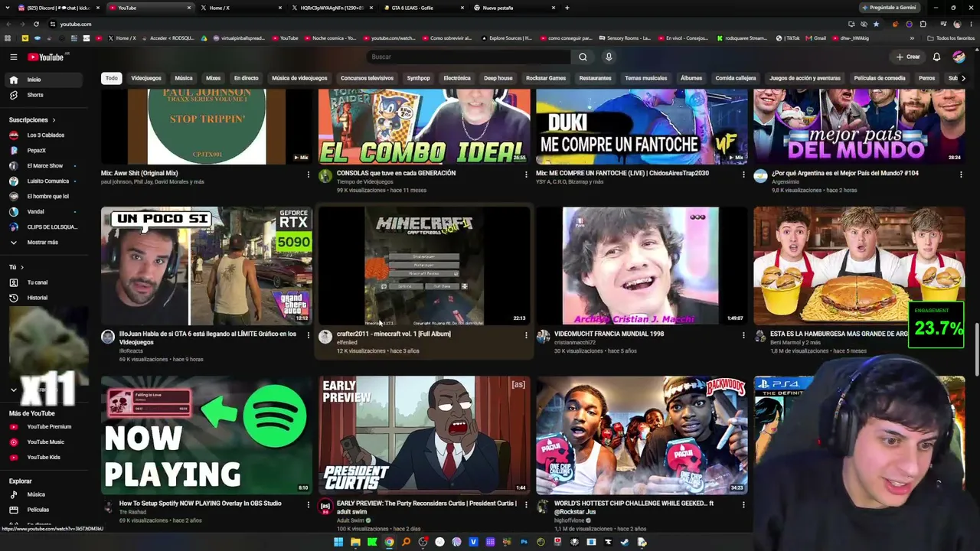Select the Música filter chip
Viewport: 980px width, 551px height.
click(184, 78)
